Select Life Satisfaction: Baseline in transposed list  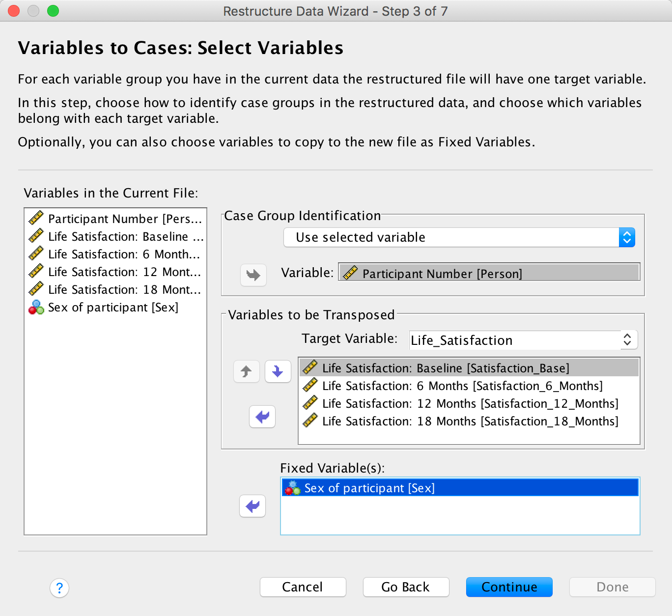(x=446, y=368)
